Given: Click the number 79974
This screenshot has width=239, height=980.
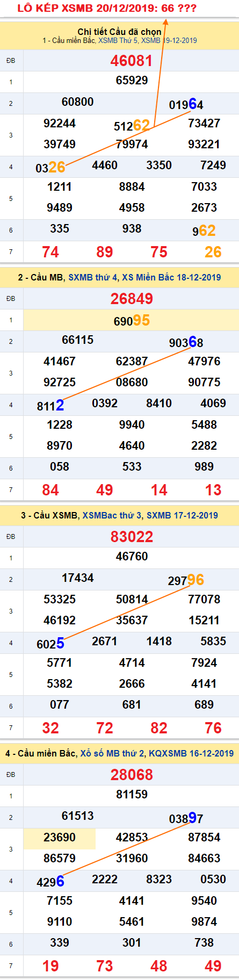Looking at the screenshot, I should click(132, 145).
